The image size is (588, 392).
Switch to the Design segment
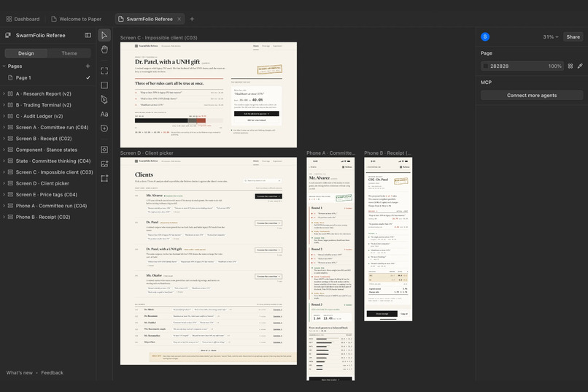[x=26, y=53]
